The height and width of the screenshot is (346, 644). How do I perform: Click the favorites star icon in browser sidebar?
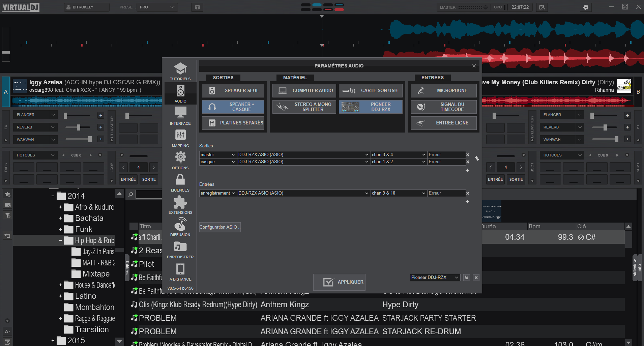[7, 194]
